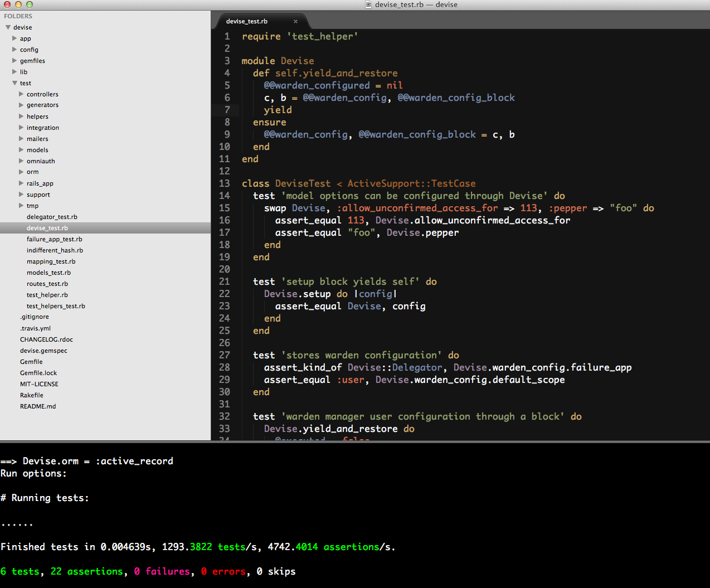Open failure_app_test.rb in the sidebar
The image size is (710, 588).
[54, 239]
